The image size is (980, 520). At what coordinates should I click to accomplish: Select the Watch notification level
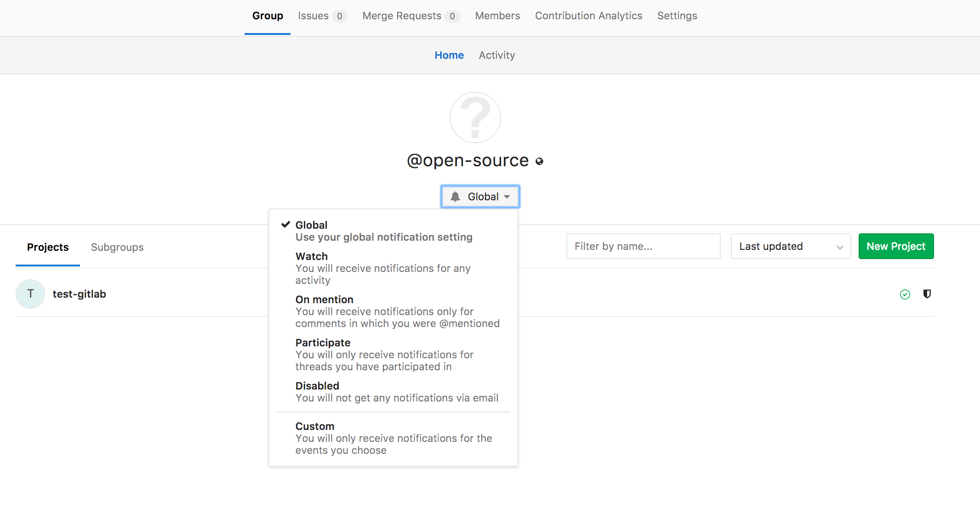312,256
